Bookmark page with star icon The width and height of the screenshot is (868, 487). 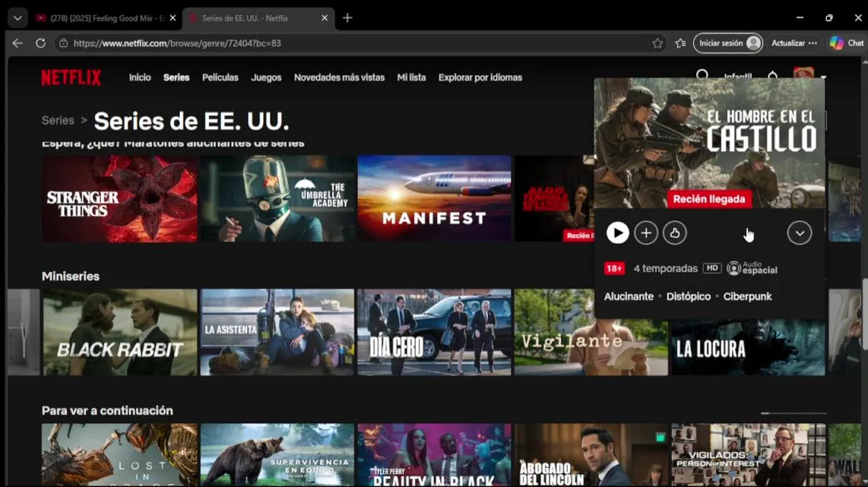[x=657, y=43]
